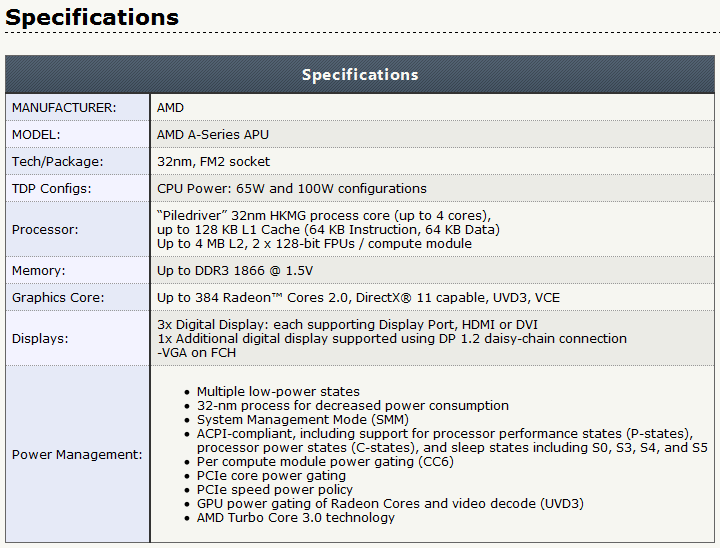Viewport: 720px width, 548px height.
Task: Select the Multiple low-power states bullet
Action: coord(278,392)
